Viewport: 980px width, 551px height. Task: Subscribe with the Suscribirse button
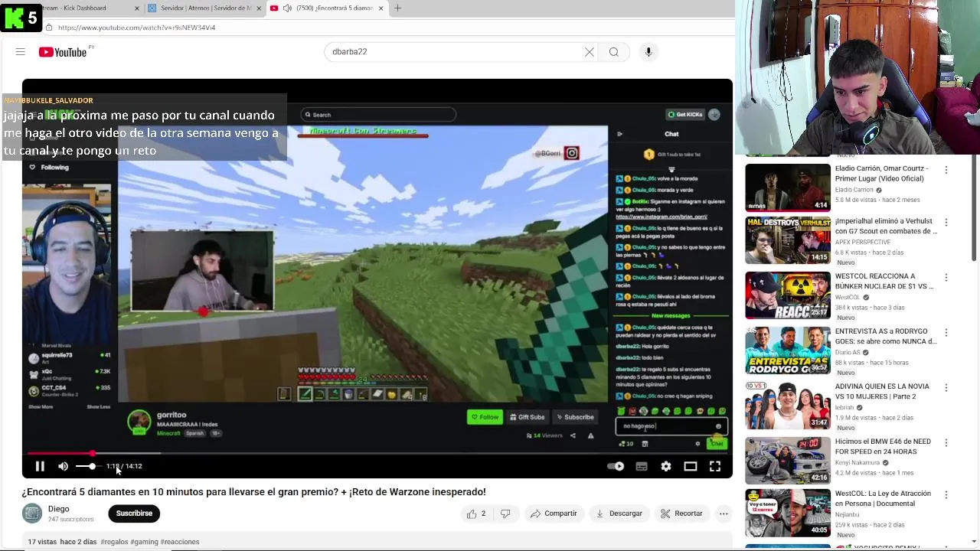coord(134,514)
